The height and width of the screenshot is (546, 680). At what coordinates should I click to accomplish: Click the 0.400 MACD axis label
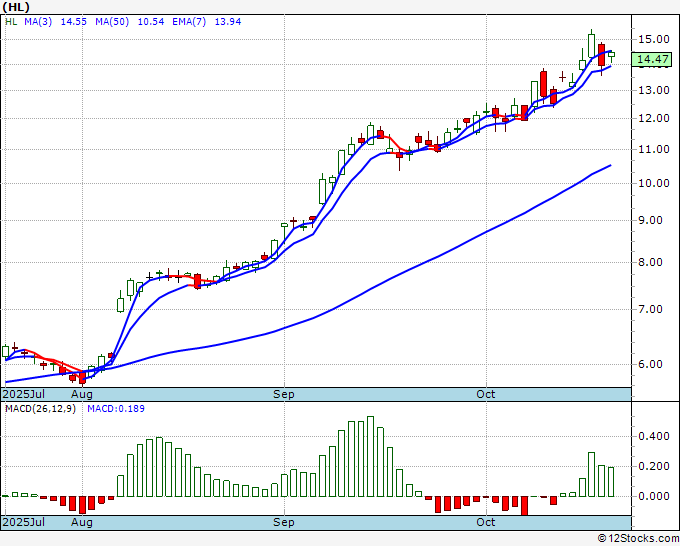tap(654, 437)
